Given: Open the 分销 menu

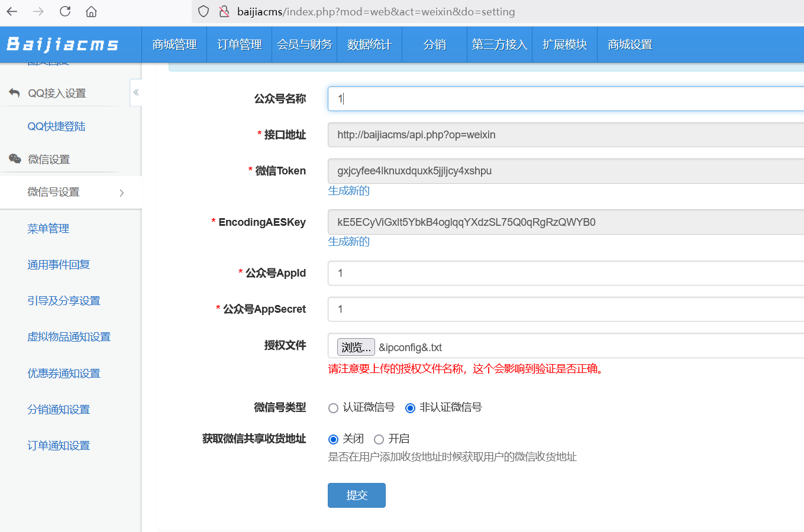Looking at the screenshot, I should (x=435, y=44).
